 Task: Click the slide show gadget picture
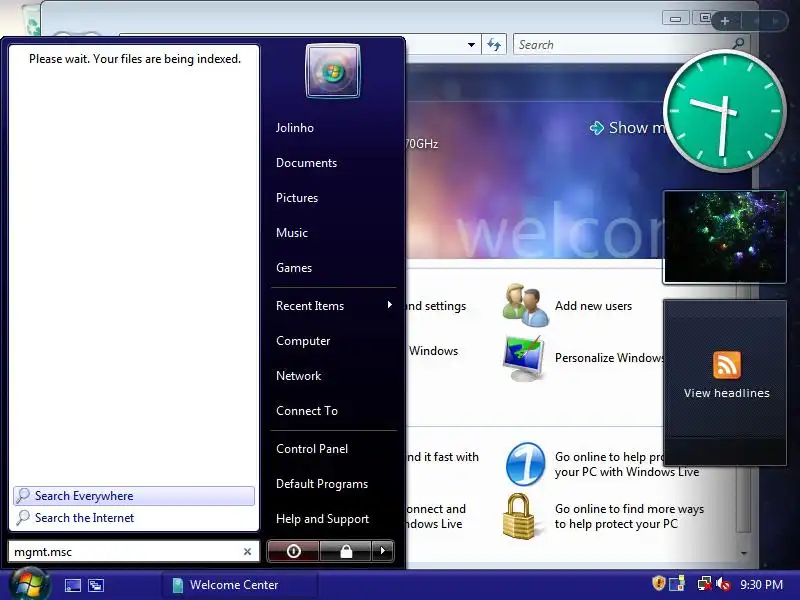[724, 237]
